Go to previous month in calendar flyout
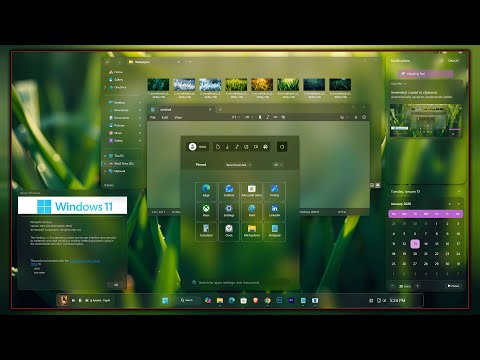The image size is (480, 360). (449, 204)
